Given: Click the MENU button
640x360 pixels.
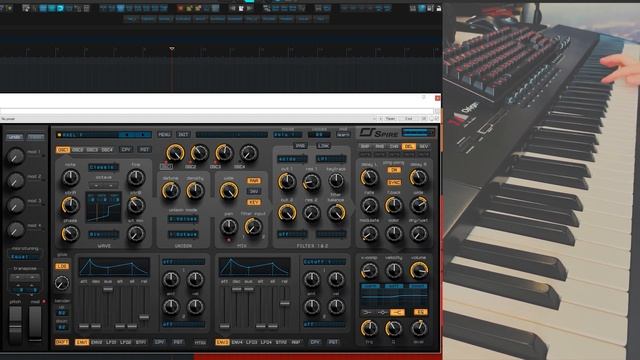Looking at the screenshot, I should (164, 134).
